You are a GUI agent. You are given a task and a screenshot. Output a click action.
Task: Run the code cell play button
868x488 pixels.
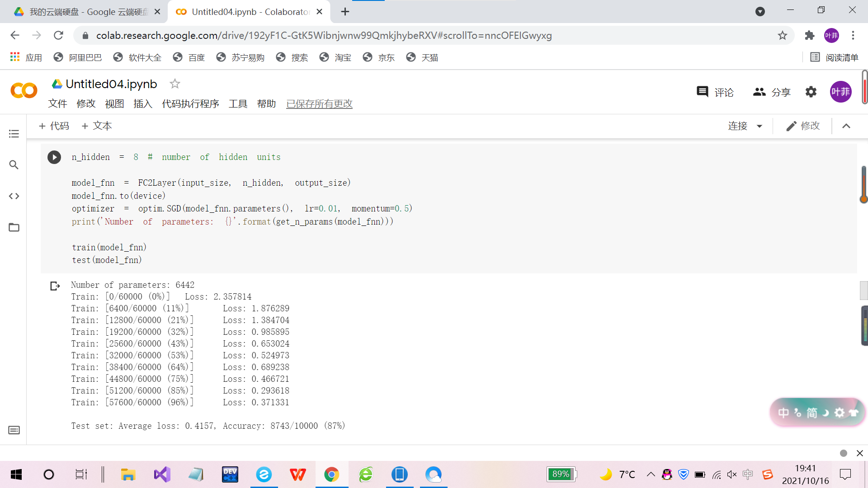pyautogui.click(x=54, y=157)
